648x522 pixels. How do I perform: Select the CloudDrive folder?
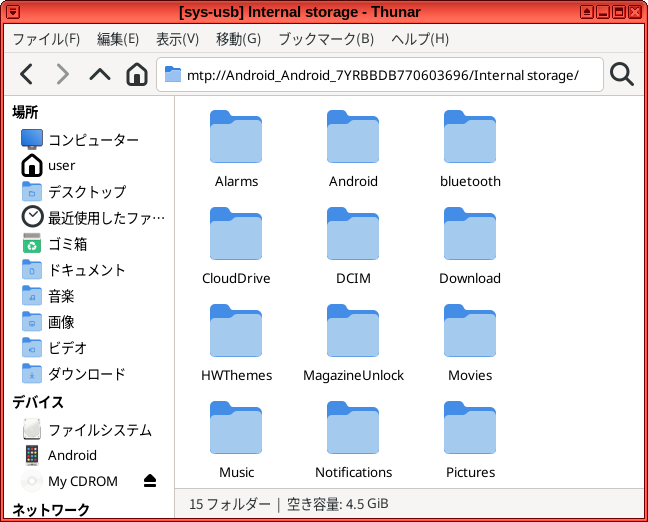pos(236,246)
